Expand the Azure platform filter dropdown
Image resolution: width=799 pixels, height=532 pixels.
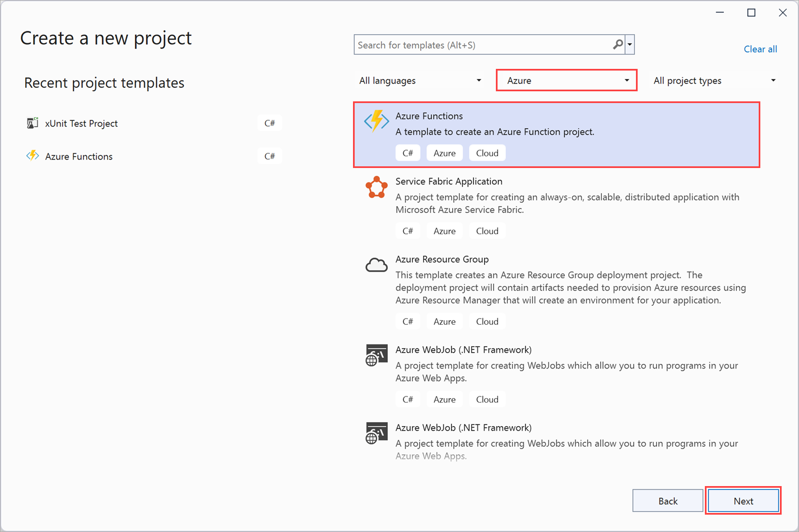click(x=566, y=81)
